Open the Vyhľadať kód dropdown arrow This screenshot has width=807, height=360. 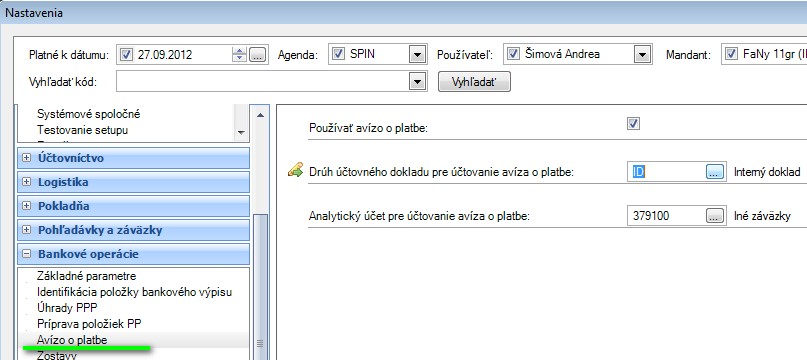point(417,82)
